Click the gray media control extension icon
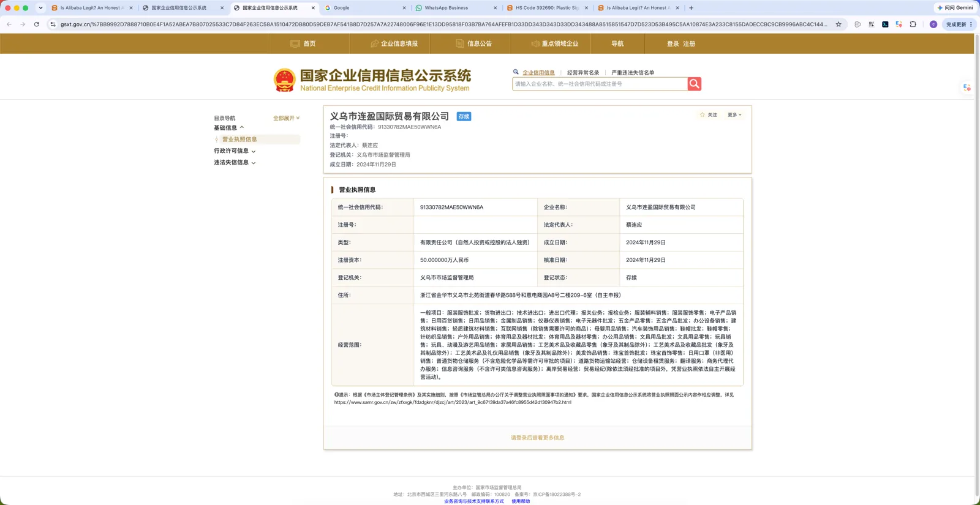The image size is (980, 505). pyautogui.click(x=858, y=24)
